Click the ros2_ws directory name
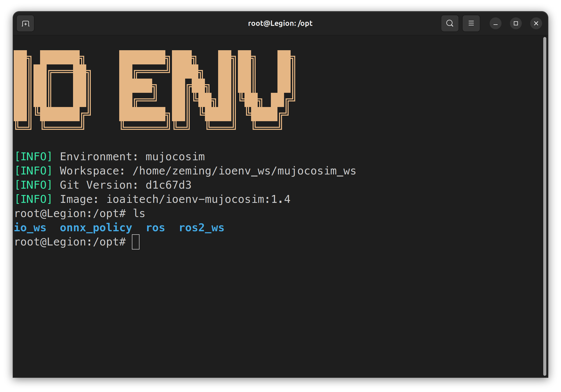 (202, 228)
